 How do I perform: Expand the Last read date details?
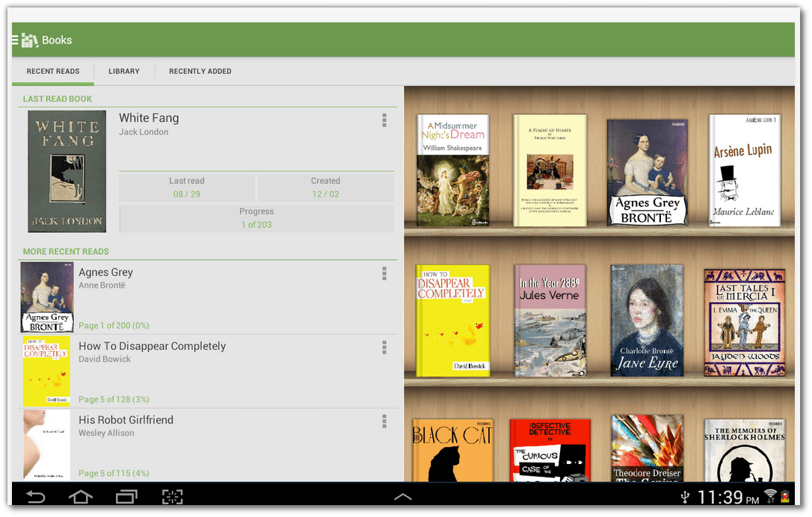pos(186,187)
